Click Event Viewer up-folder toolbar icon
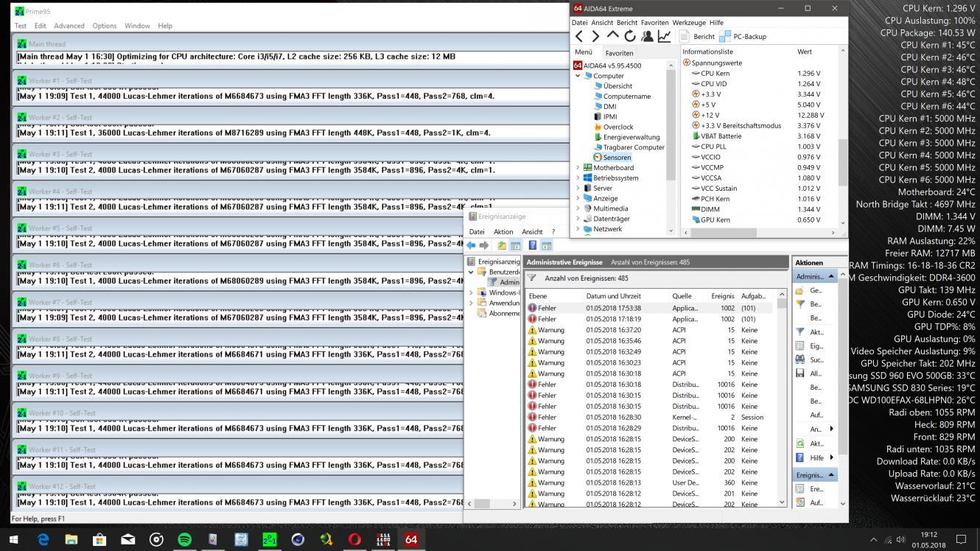The image size is (980, 551). click(502, 245)
